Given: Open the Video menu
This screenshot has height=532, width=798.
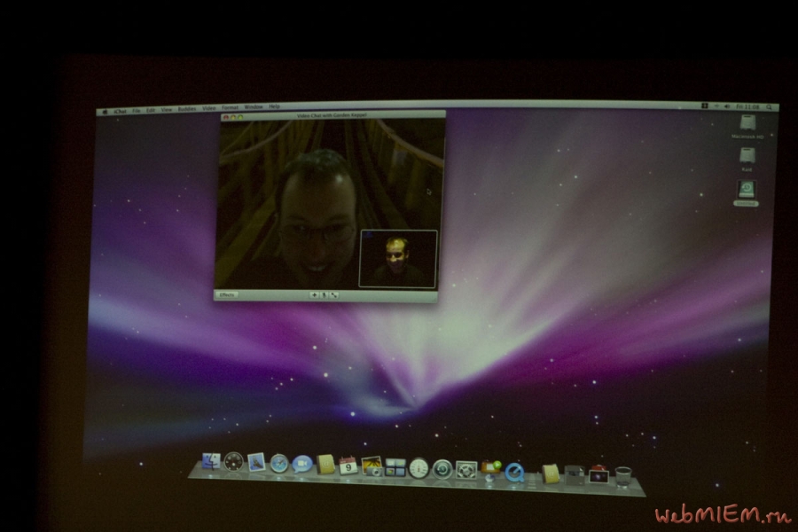Looking at the screenshot, I should (x=208, y=108).
